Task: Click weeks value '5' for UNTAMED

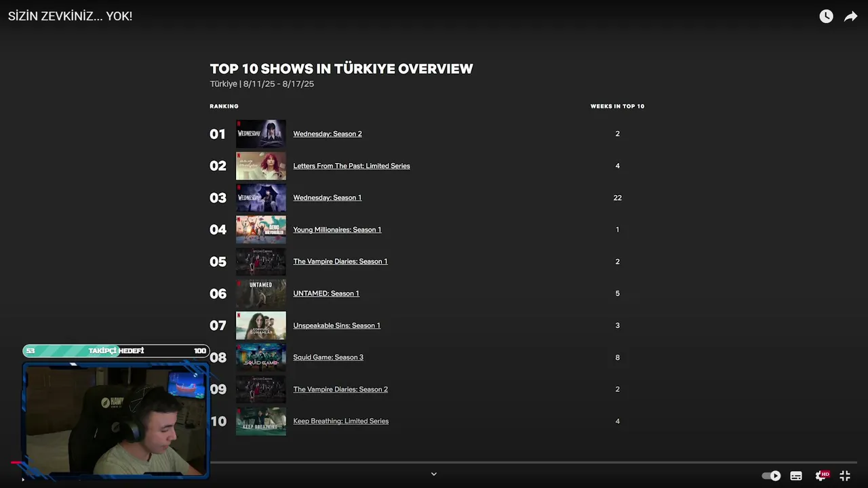Action: [617, 293]
